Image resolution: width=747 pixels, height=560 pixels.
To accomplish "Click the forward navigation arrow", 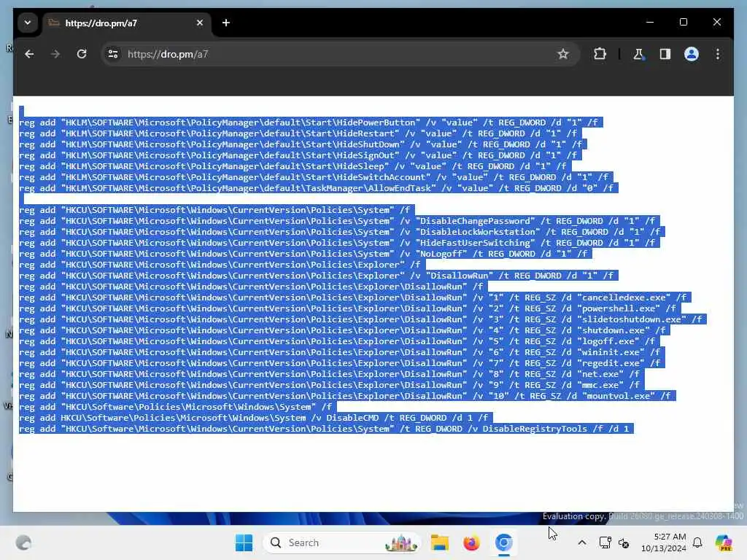I will 55,54.
